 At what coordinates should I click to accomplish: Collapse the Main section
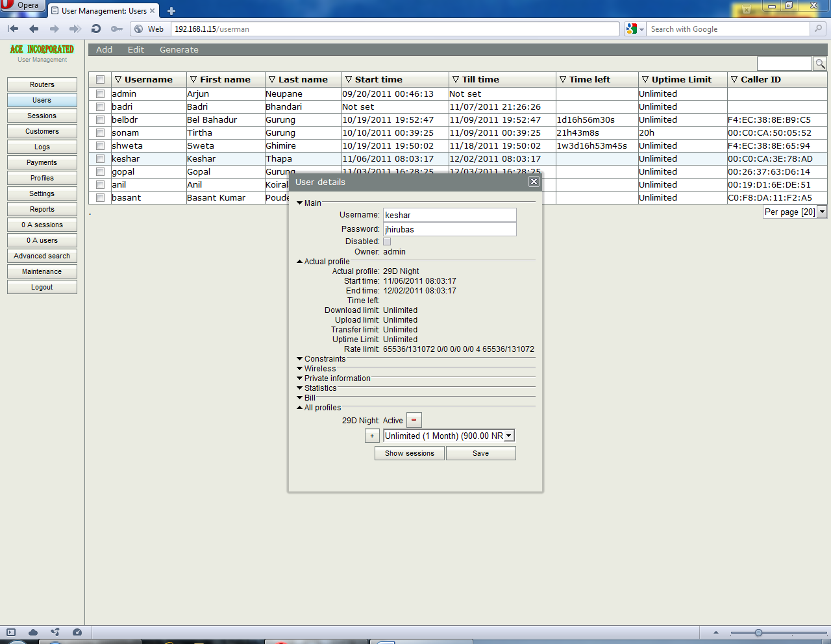(x=300, y=203)
